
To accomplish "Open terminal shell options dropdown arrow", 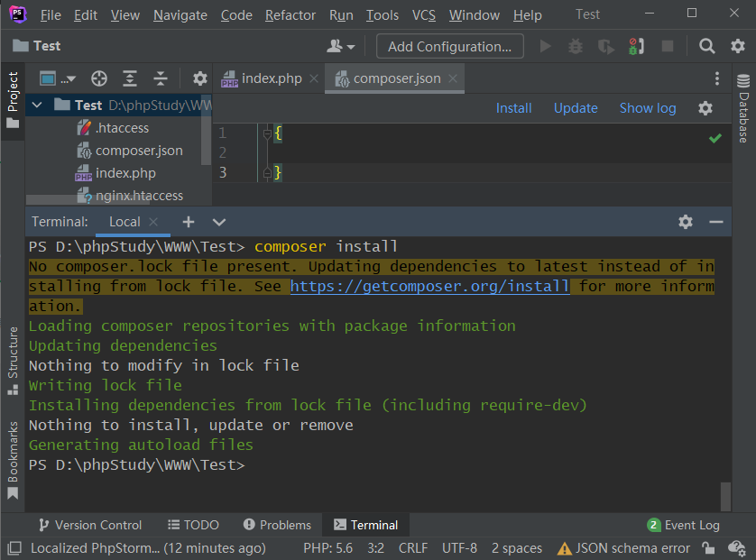I will 219,222.
